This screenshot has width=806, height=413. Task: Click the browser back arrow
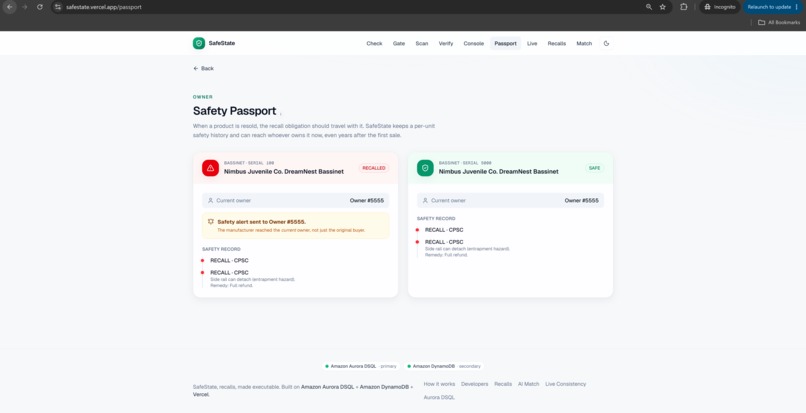(x=10, y=7)
